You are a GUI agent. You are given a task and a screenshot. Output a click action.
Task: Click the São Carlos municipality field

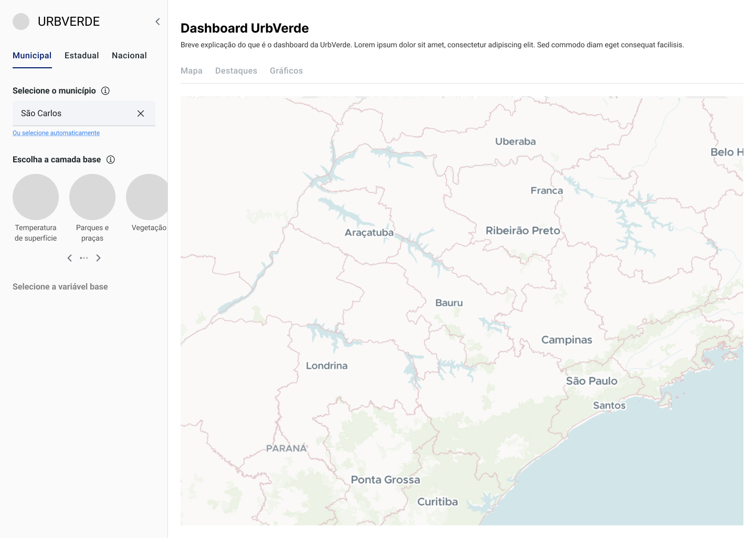coord(73,113)
